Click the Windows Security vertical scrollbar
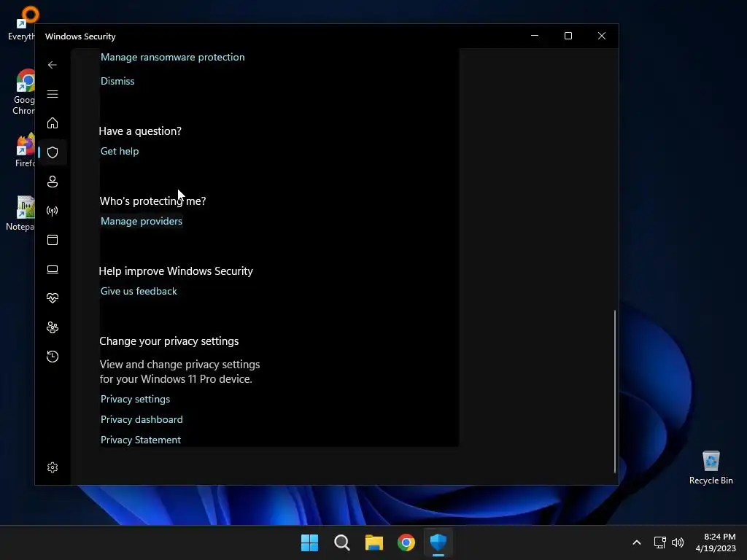 614,391
